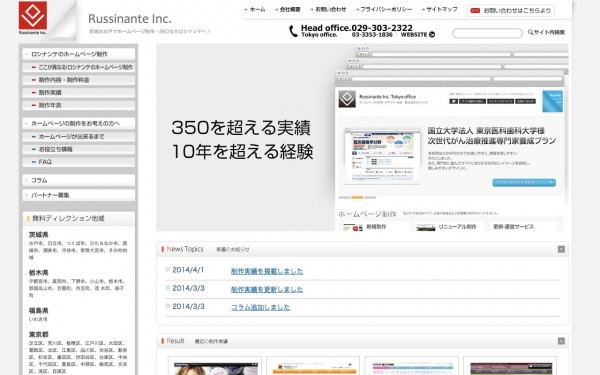Open the fourth Result thumbnail
600x375 pixels.
click(x=510, y=367)
